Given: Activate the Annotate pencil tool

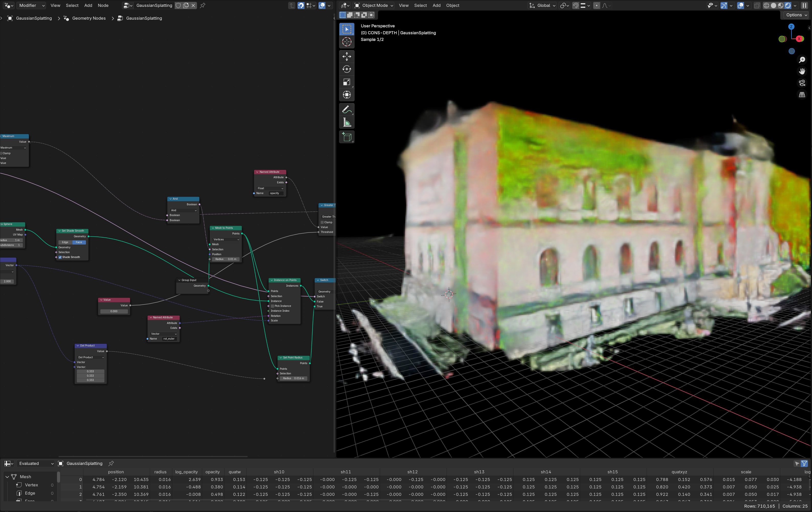Looking at the screenshot, I should [347, 110].
